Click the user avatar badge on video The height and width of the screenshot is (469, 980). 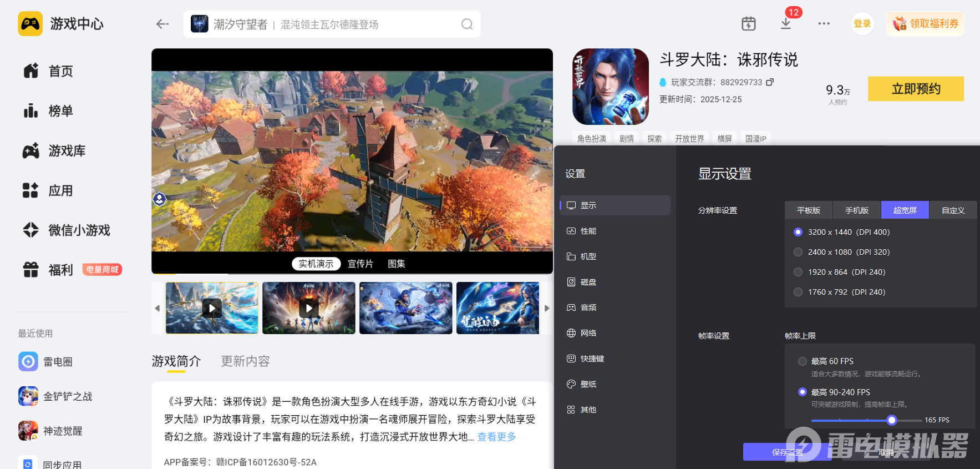(x=160, y=198)
